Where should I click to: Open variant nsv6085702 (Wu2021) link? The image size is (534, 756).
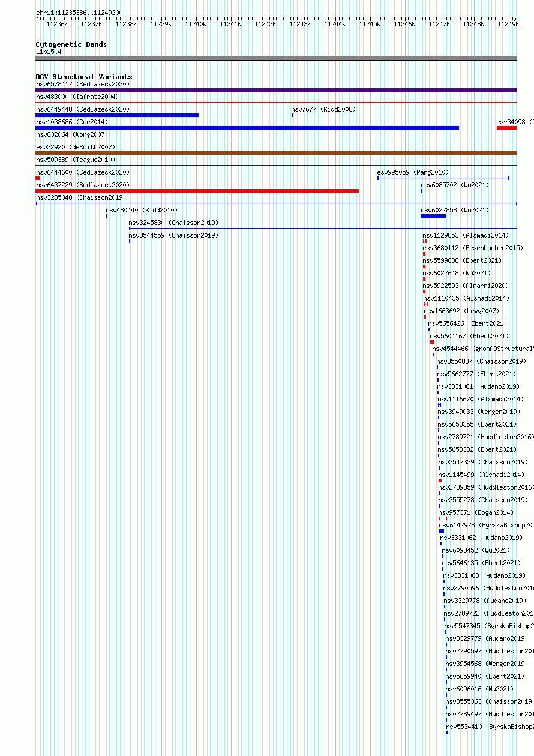pos(455,185)
